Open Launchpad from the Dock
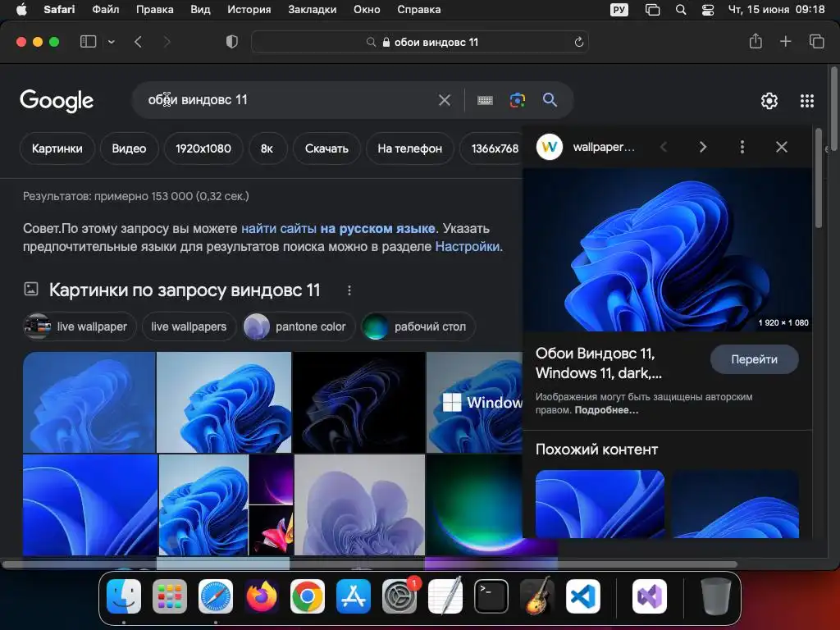This screenshot has width=840, height=630. (x=170, y=596)
